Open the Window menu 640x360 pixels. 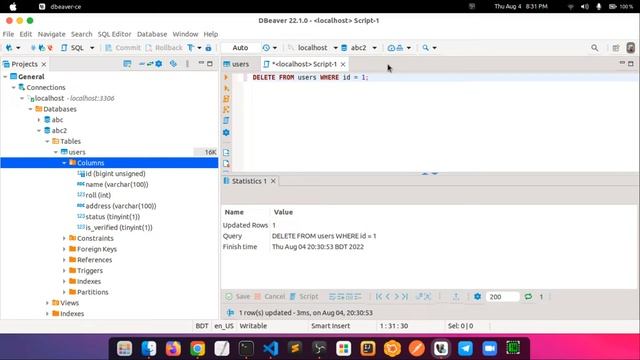(185, 34)
